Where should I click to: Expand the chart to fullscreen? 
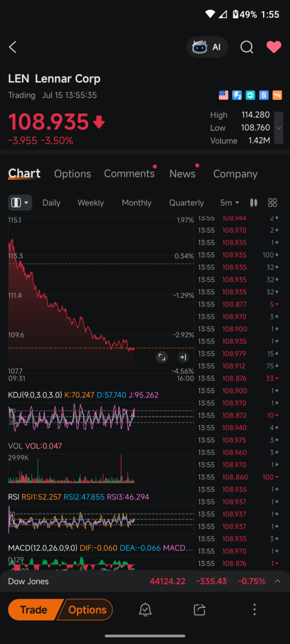click(162, 357)
